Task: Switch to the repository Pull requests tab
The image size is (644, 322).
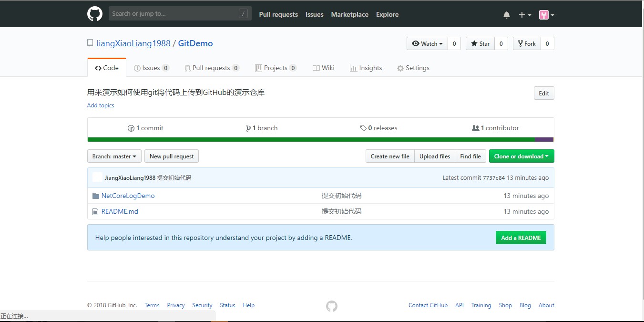Action: point(212,68)
